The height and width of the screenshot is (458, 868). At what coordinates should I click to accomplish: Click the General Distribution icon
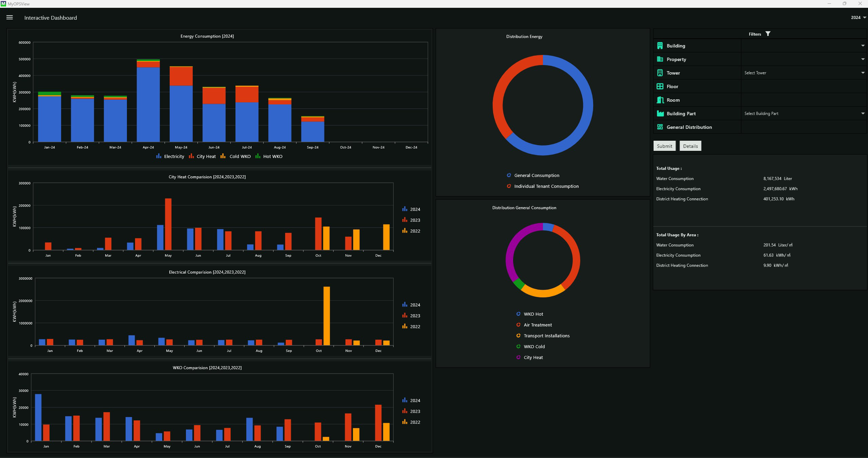(x=660, y=127)
